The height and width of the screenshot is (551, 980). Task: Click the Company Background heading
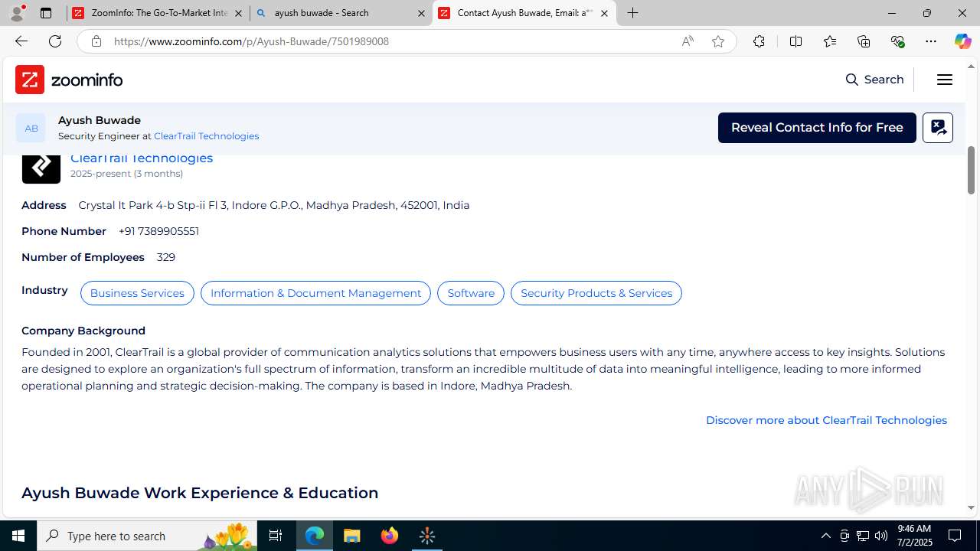(x=83, y=331)
